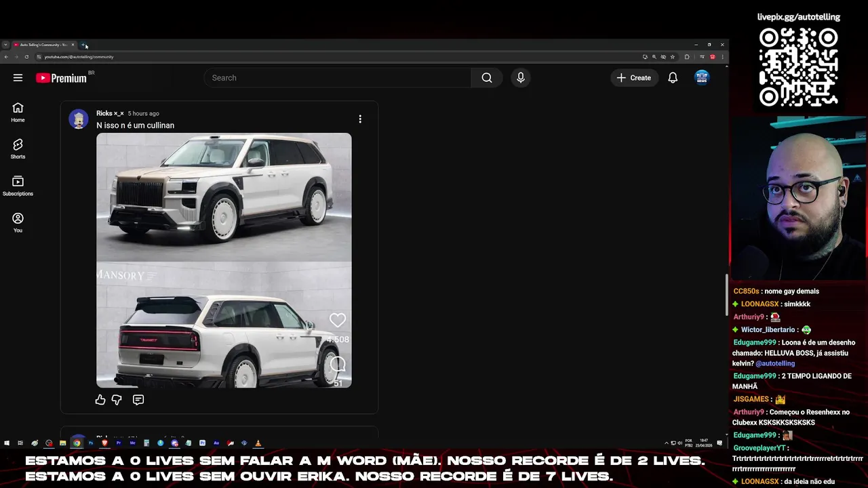Go to YouTube Premium home logo
Screen dimensions: 868x488
62,78
